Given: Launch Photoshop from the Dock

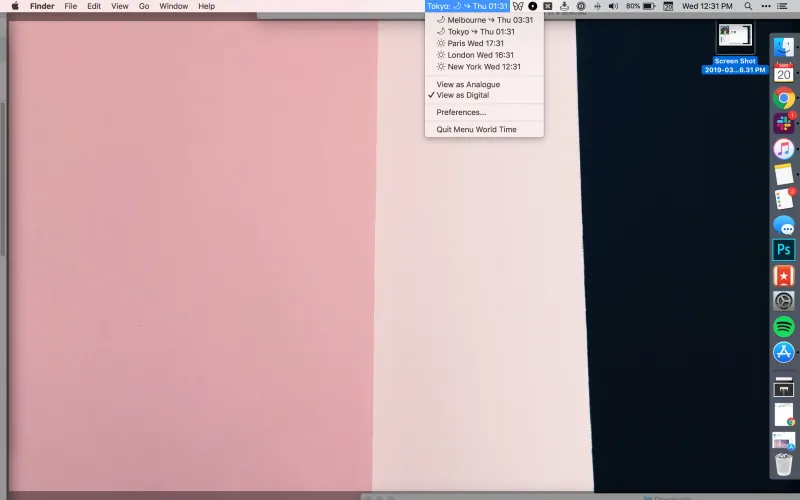Looking at the screenshot, I should (x=784, y=250).
